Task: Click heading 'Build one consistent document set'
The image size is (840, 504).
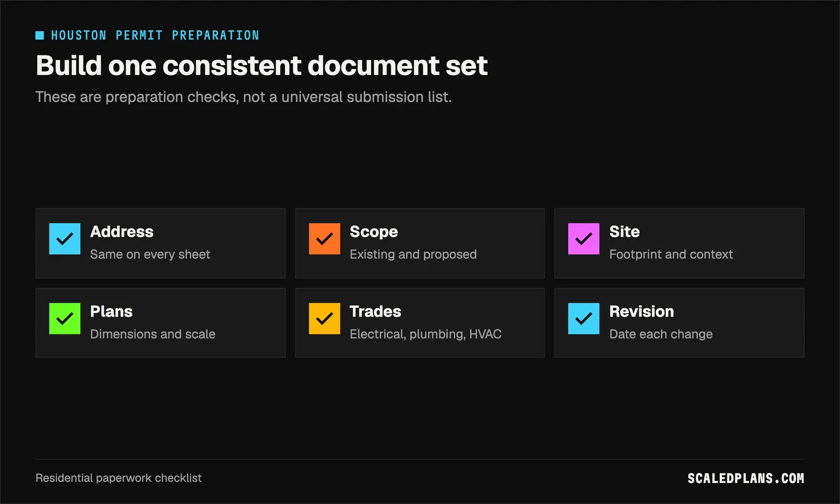Action: 261,66
